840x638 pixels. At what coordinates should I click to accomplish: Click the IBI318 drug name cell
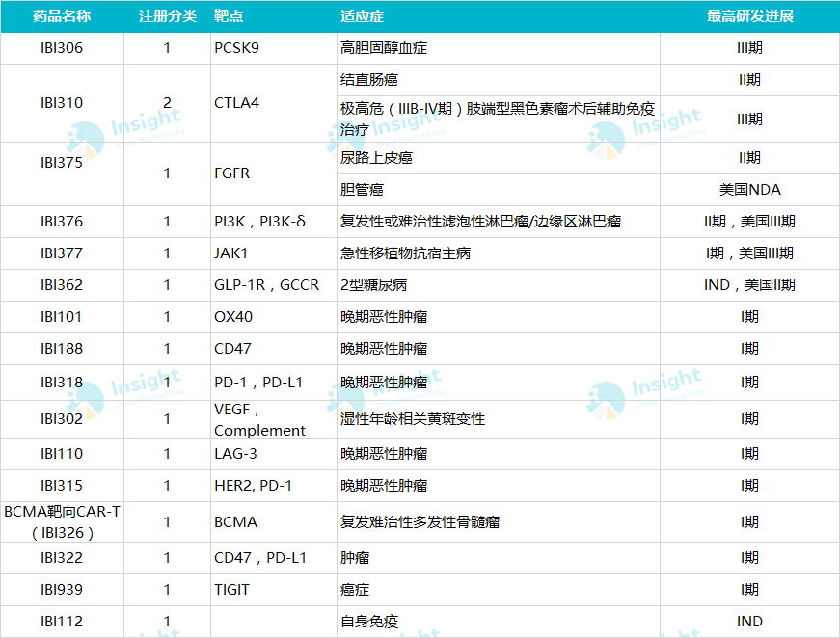click(62, 383)
